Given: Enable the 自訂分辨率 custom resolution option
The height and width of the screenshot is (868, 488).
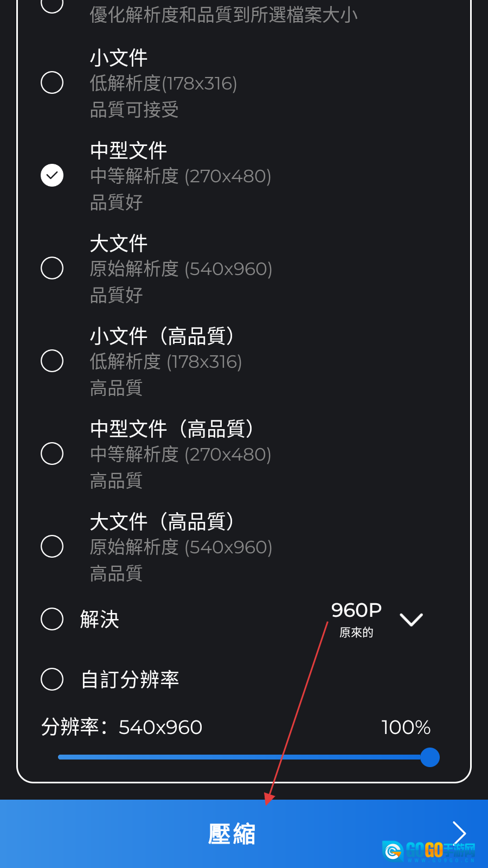Looking at the screenshot, I should coord(52,679).
